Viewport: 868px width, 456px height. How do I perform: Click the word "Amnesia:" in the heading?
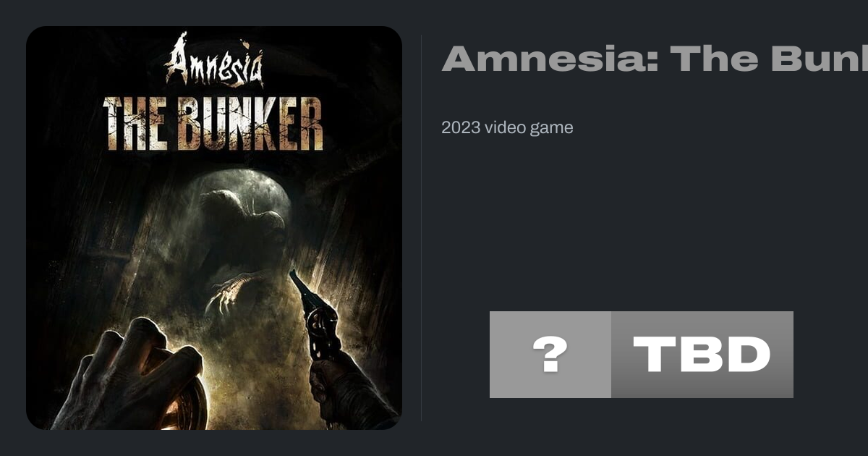pos(550,59)
